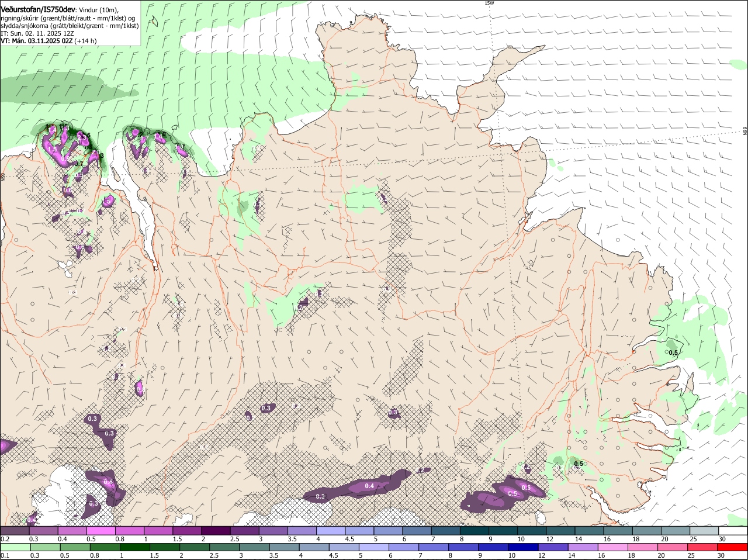Click the 'N99' label on the right map edge
748x560 pixels.
745,132
